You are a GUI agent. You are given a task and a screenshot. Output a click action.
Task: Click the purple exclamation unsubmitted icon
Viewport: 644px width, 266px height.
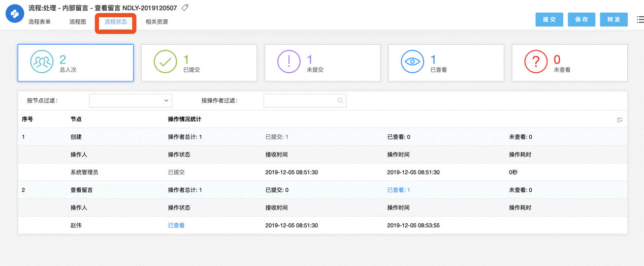click(289, 62)
